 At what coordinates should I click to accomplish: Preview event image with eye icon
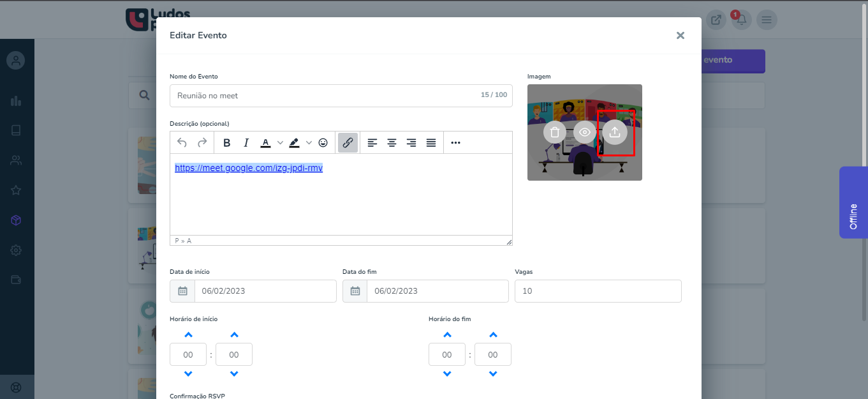(x=585, y=132)
